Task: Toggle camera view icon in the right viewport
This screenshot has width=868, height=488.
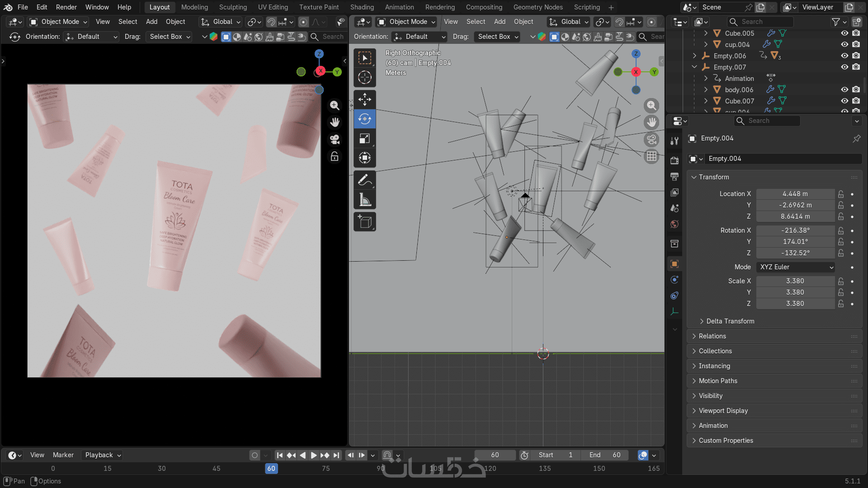Action: [651, 140]
